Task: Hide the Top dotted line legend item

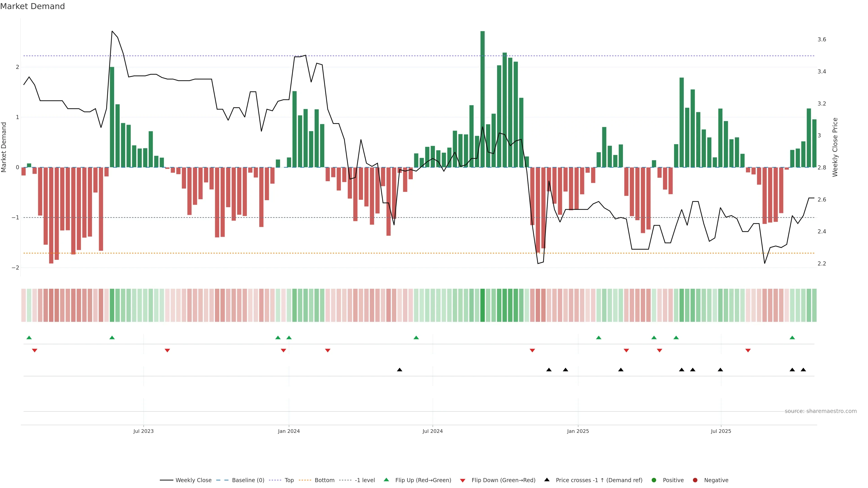Action: pyautogui.click(x=289, y=480)
